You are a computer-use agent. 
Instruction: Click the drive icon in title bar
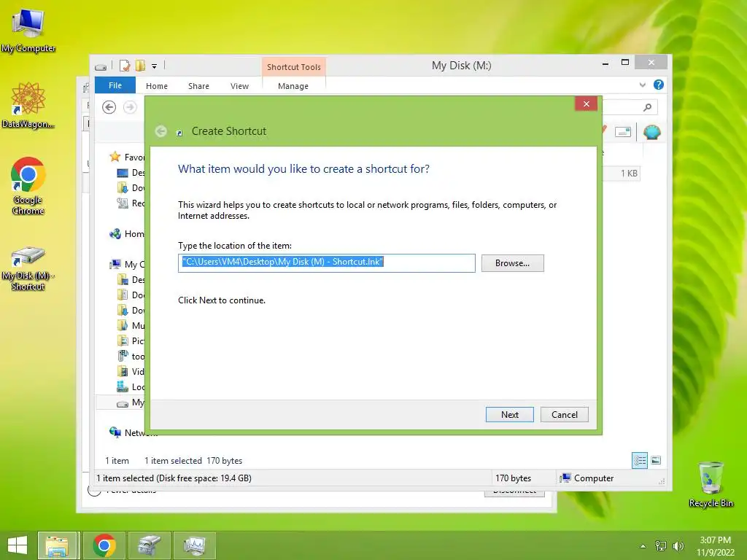click(101, 66)
